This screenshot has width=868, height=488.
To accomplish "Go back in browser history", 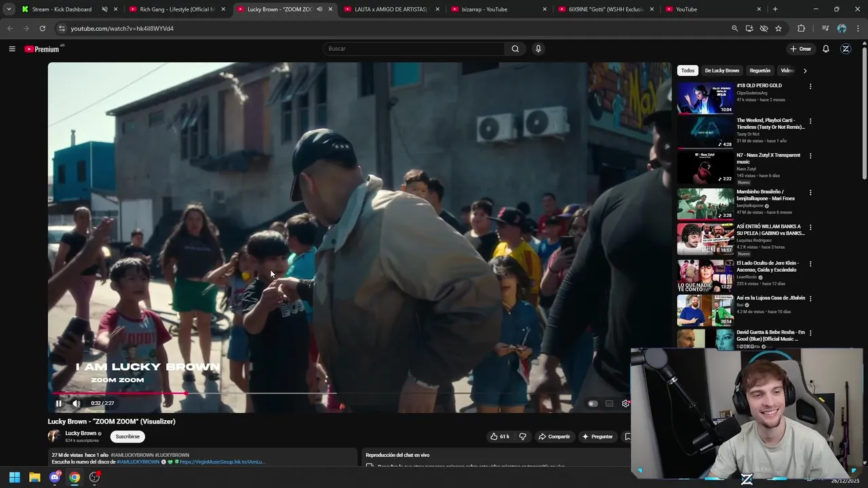I will (x=9, y=28).
